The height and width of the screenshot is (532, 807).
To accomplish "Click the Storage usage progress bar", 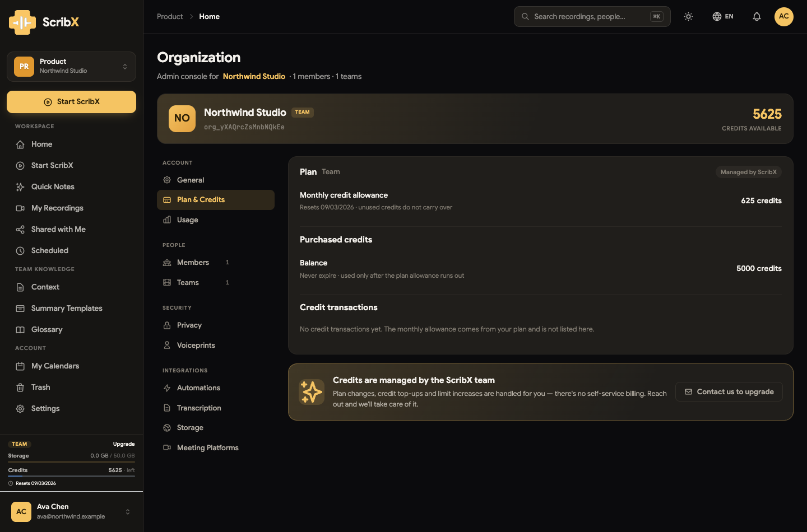I will click(71, 462).
